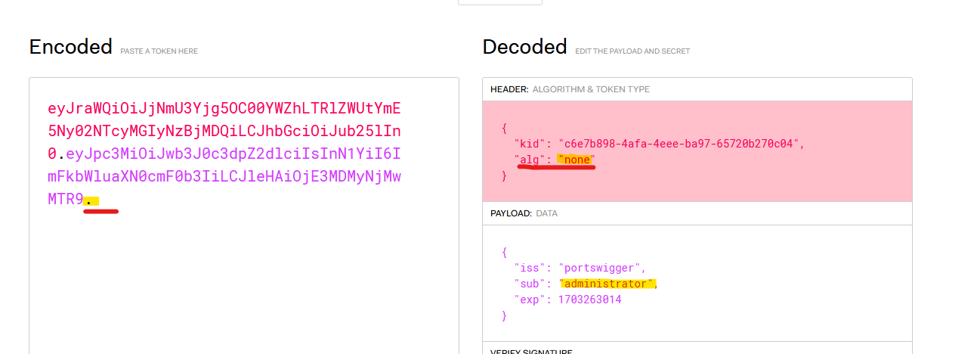
Task: Select the "none" algorithm value
Action: tap(577, 160)
